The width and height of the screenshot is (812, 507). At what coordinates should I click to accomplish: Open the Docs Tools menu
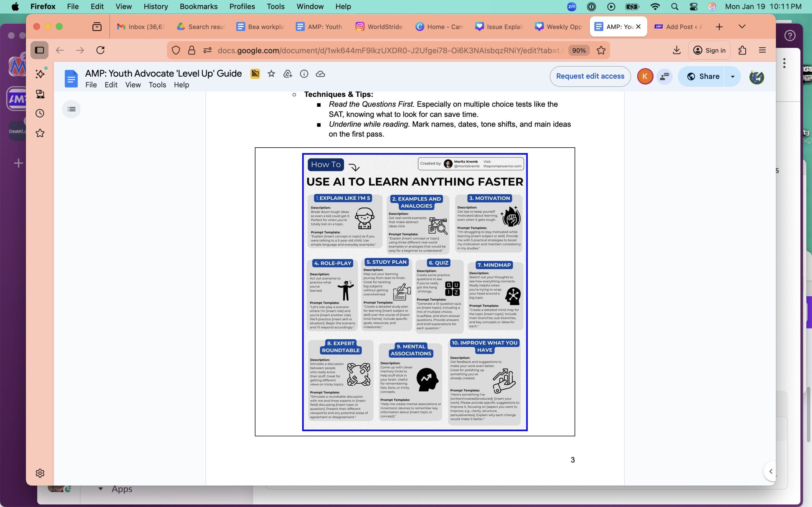point(157,85)
